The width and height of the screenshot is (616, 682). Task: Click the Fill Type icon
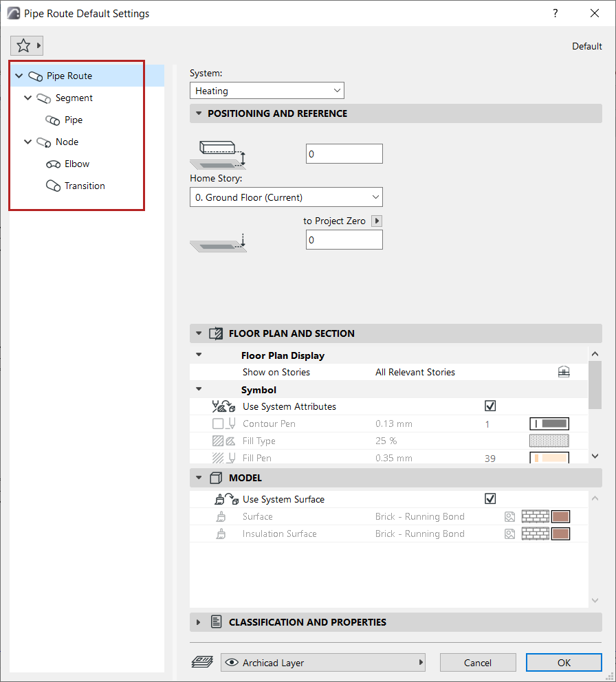tap(223, 441)
